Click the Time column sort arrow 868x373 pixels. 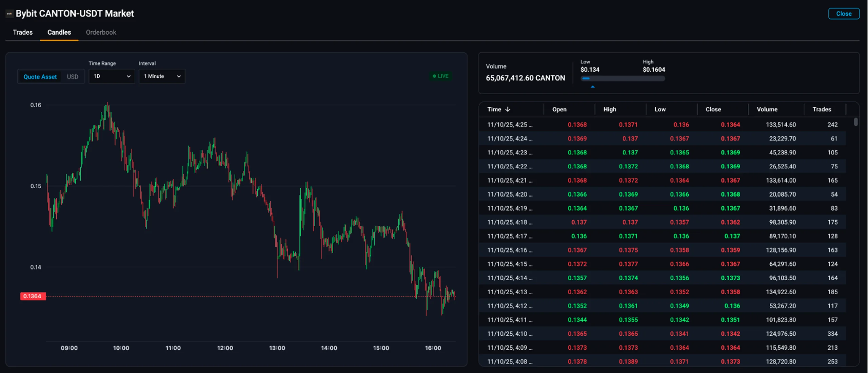tap(508, 109)
